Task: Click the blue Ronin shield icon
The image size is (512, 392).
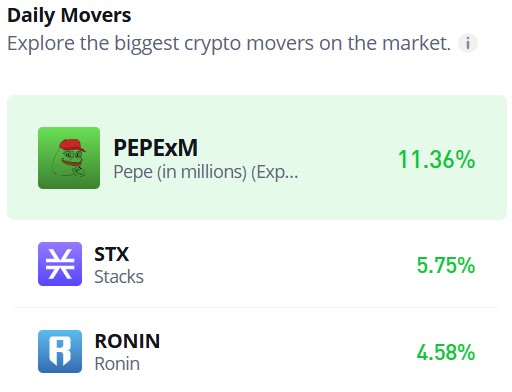Action: (x=60, y=351)
